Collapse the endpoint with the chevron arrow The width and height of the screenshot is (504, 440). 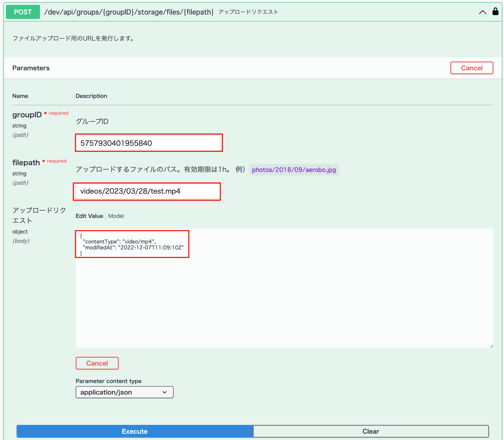(482, 12)
